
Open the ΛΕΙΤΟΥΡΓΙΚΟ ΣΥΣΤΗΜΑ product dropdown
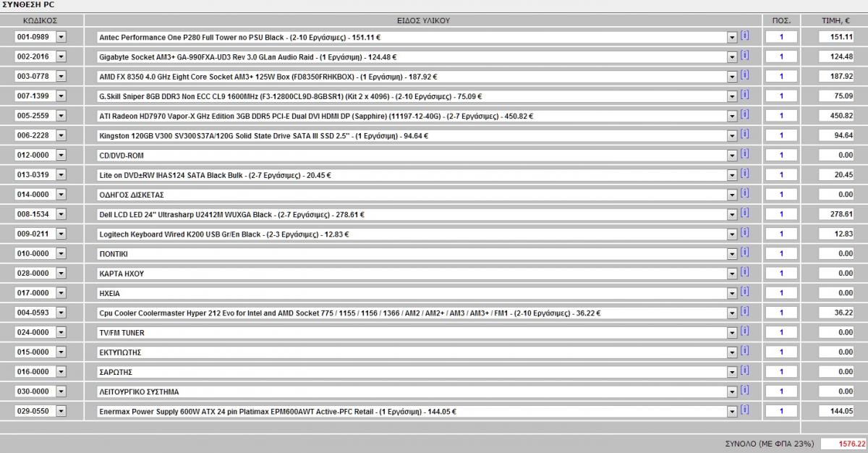(732, 392)
